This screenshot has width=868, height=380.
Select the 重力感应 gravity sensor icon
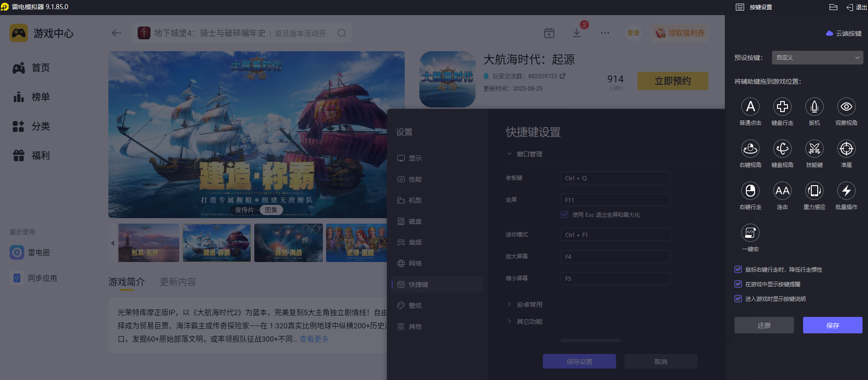pos(814,191)
